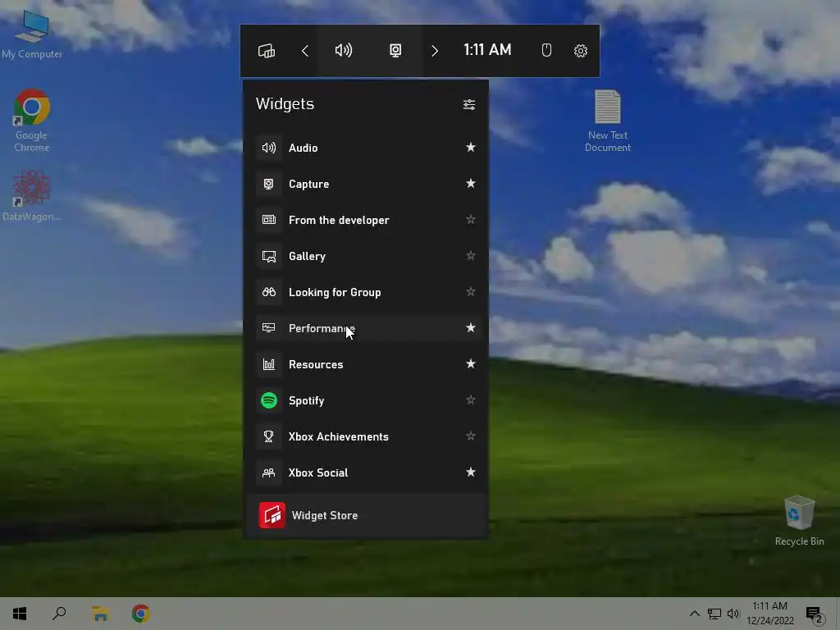Click the Capture icon in the top bar
This screenshot has height=630, width=840.
click(x=395, y=50)
